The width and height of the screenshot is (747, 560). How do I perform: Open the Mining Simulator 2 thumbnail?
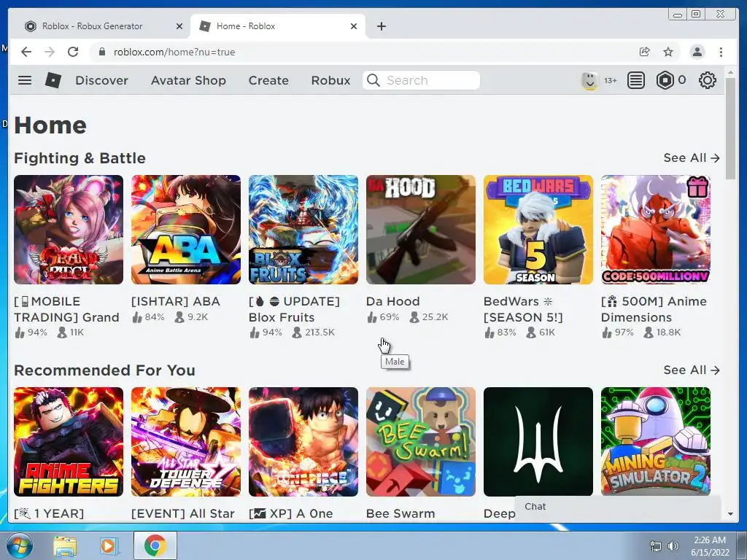(x=656, y=442)
